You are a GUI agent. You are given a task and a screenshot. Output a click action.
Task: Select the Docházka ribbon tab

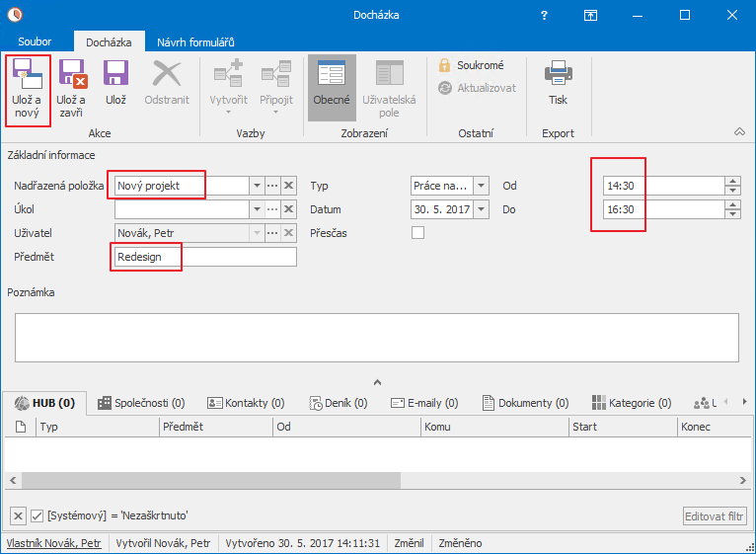tap(109, 42)
